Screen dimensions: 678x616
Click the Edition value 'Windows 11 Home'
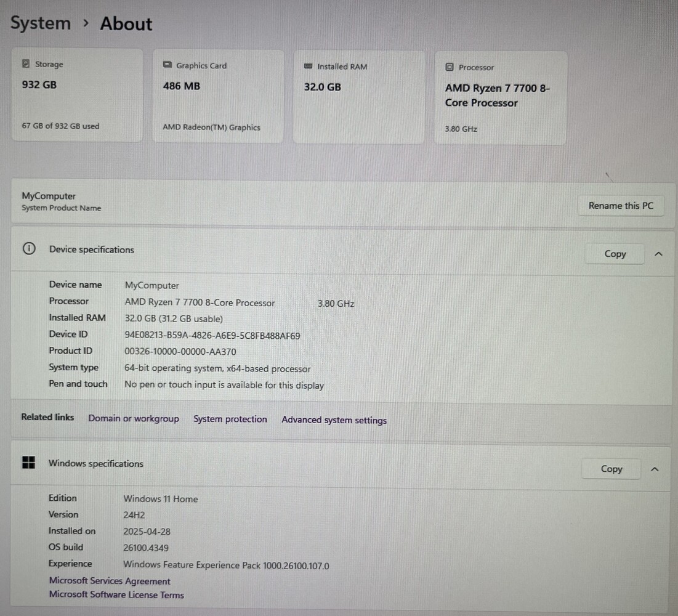click(x=161, y=499)
